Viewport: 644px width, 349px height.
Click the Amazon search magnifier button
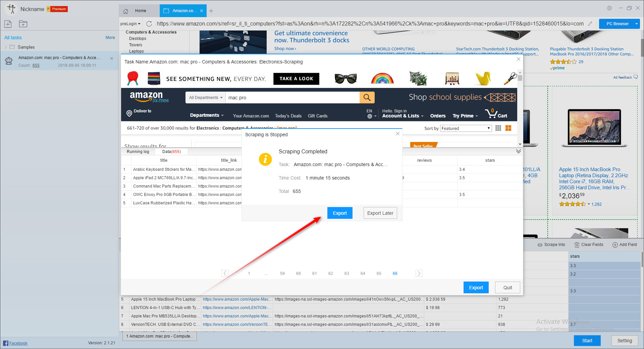click(367, 97)
